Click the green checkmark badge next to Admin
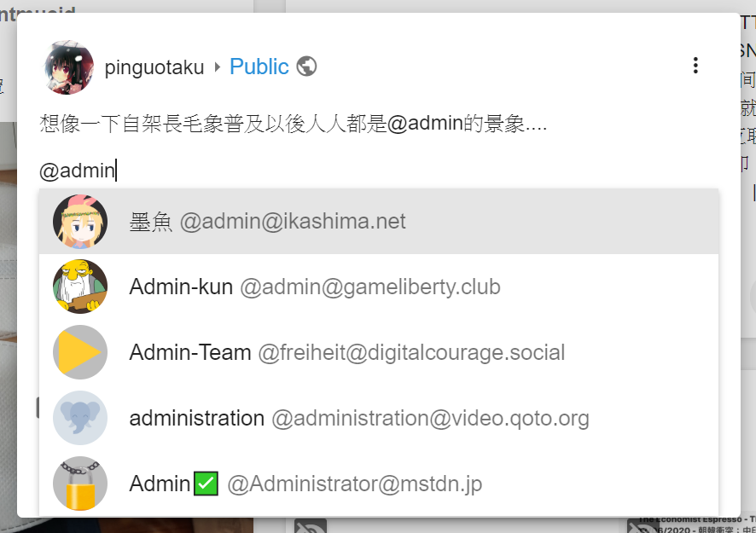 pyautogui.click(x=206, y=484)
